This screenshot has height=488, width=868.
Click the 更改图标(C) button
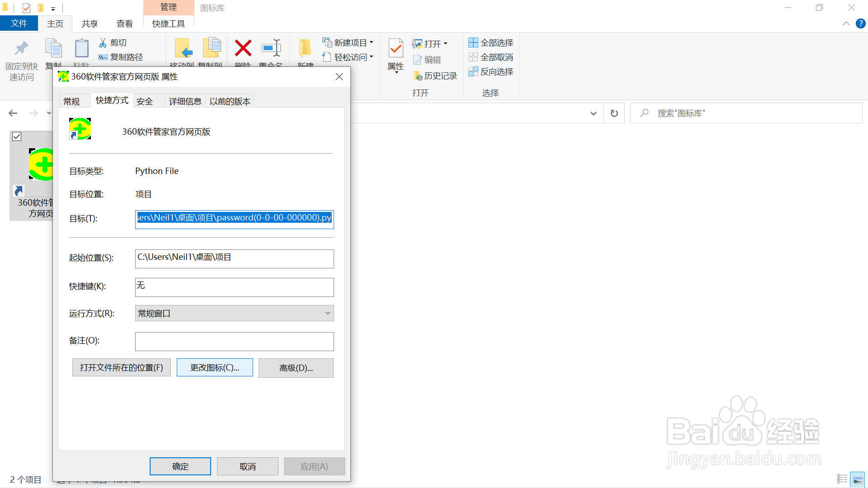(214, 367)
